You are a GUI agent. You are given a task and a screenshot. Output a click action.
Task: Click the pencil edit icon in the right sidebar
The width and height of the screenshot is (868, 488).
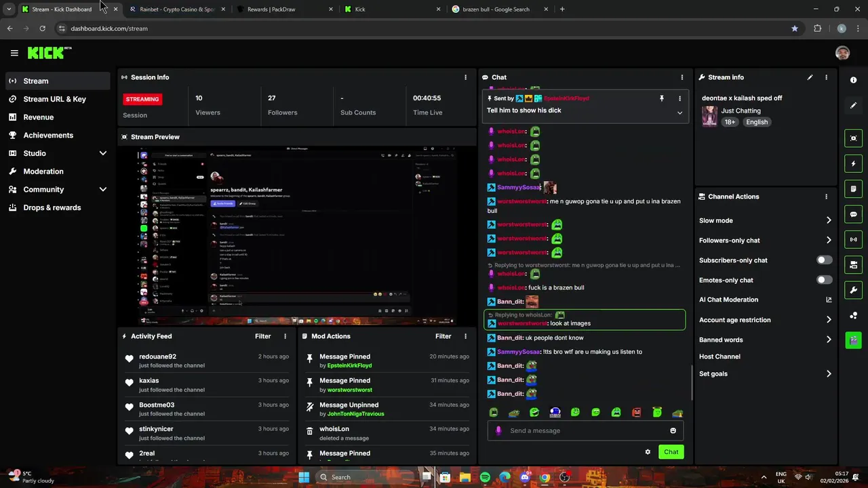tap(853, 105)
